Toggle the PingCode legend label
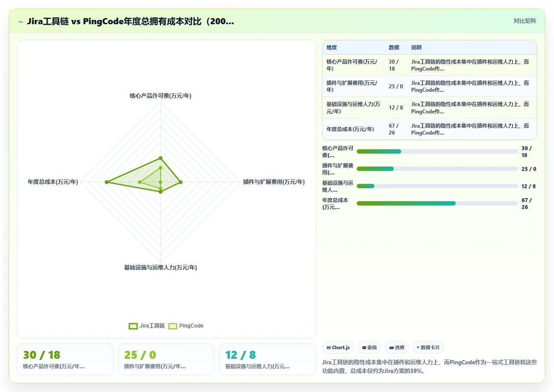The image size is (554, 392). tap(191, 326)
